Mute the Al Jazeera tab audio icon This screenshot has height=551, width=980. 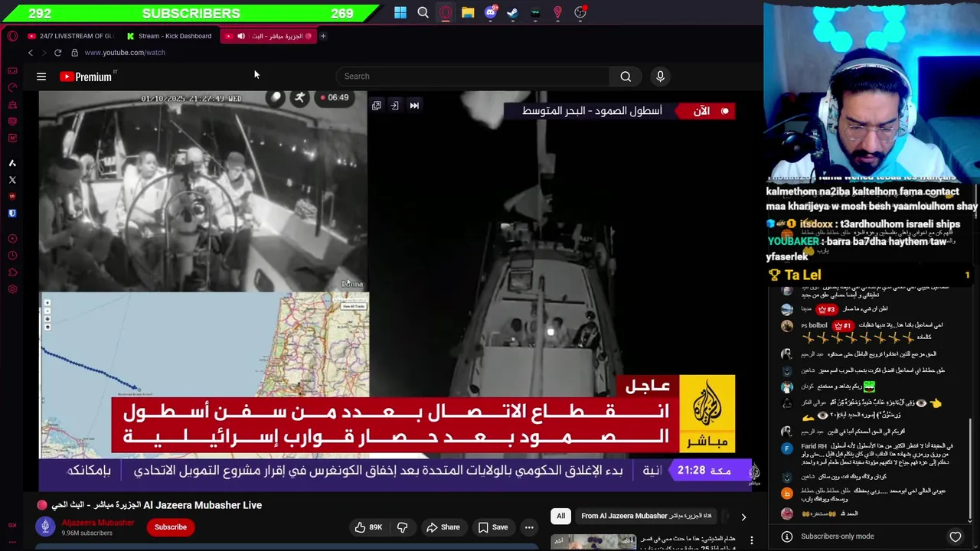241,36
